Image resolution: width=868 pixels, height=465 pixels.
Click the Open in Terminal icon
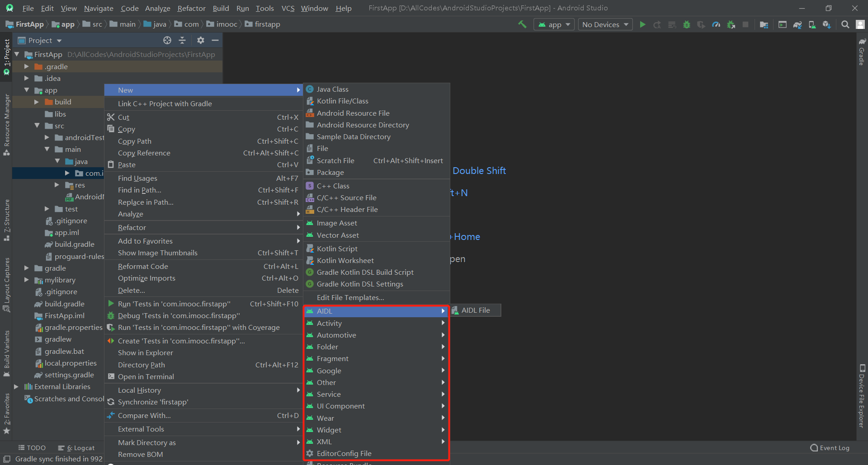click(111, 376)
